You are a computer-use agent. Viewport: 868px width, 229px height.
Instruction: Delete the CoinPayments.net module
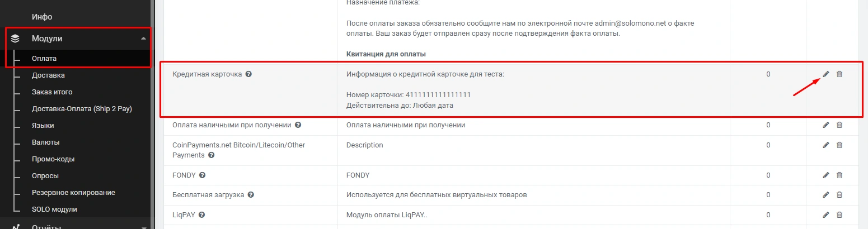point(839,145)
